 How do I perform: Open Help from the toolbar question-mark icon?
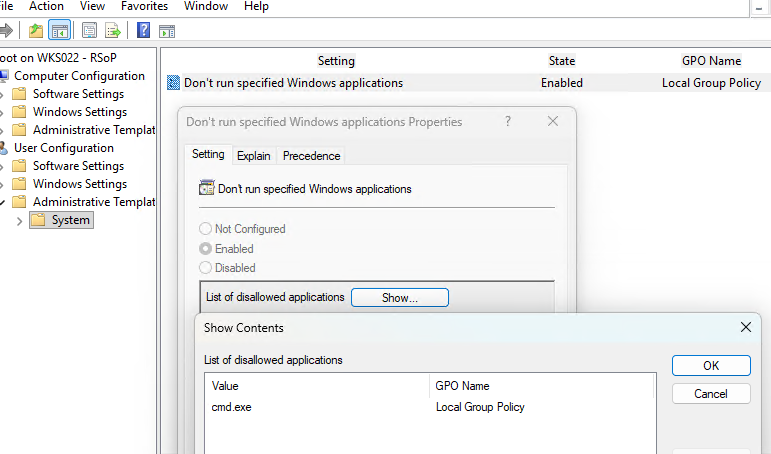point(144,31)
